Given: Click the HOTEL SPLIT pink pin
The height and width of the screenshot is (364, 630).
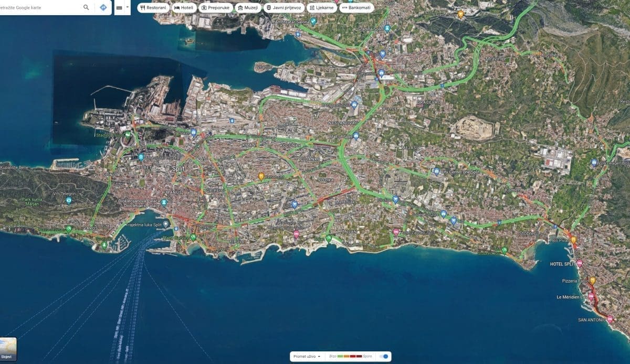Looking at the screenshot, I should click(580, 263).
